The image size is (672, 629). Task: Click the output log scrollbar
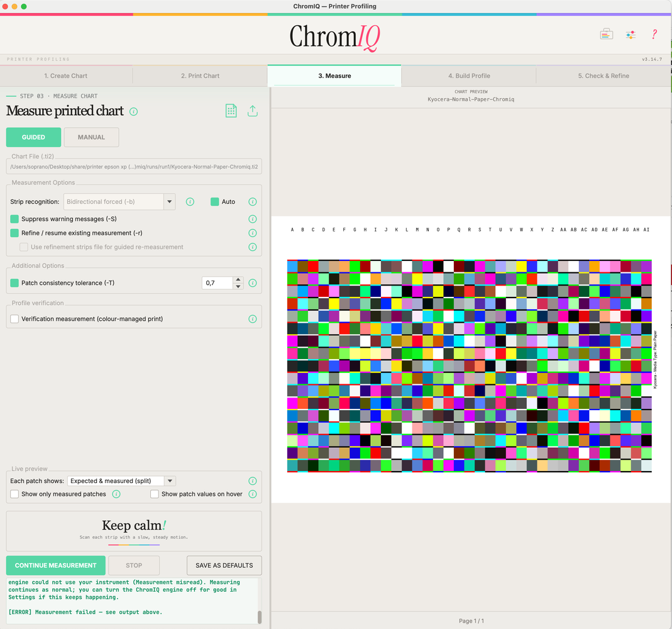pyautogui.click(x=259, y=617)
